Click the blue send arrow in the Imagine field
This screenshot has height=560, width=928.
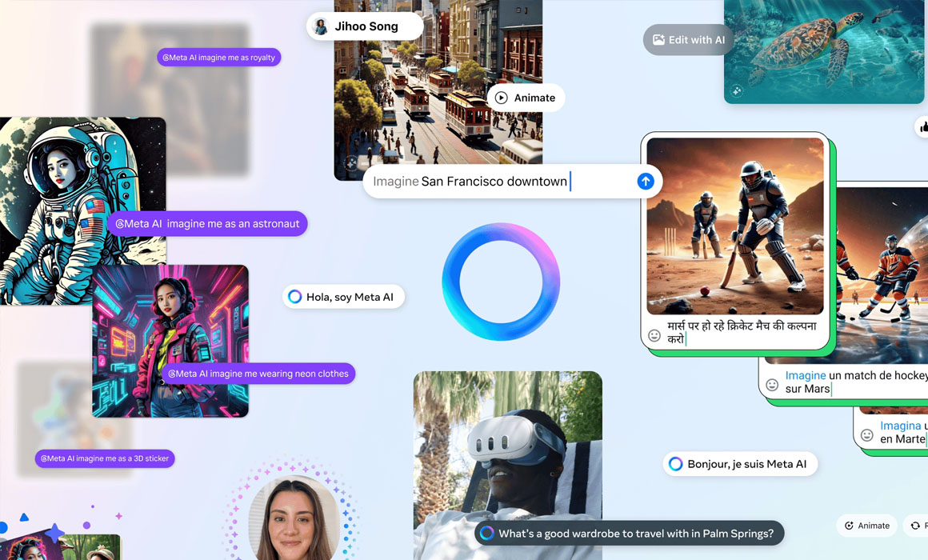coord(645,181)
